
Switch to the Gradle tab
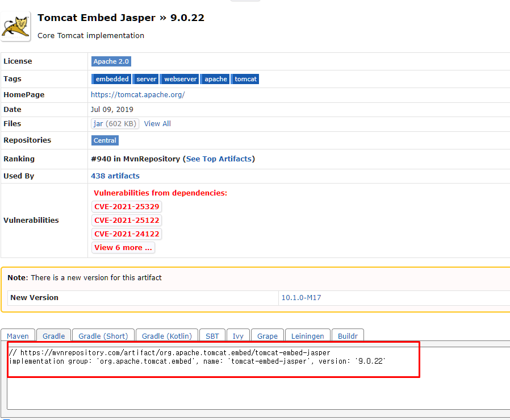tap(53, 335)
